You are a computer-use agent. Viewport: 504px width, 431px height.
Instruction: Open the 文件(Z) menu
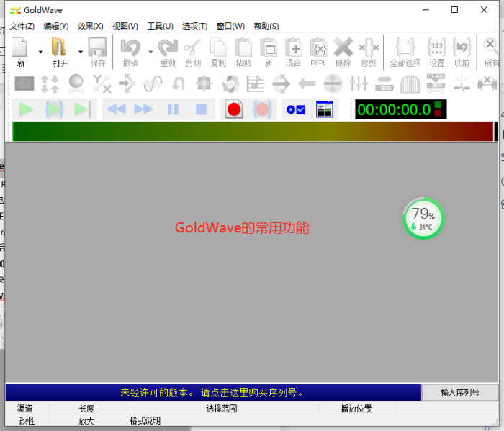(x=22, y=26)
